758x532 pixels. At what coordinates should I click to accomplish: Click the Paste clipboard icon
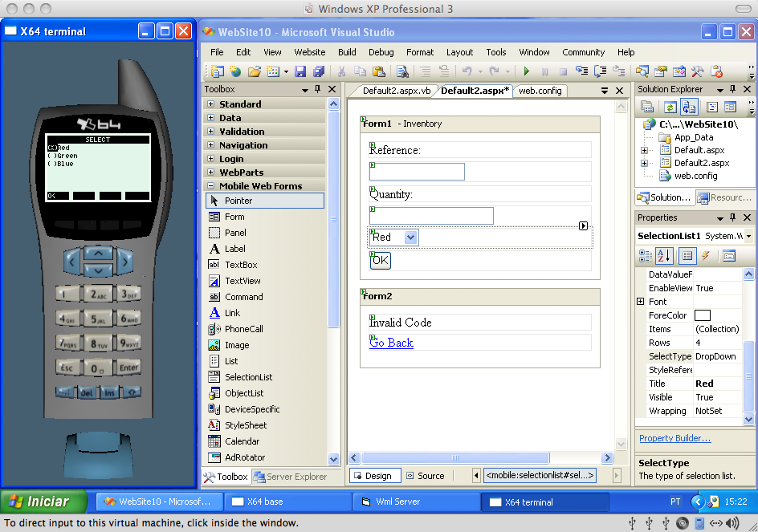[379, 71]
